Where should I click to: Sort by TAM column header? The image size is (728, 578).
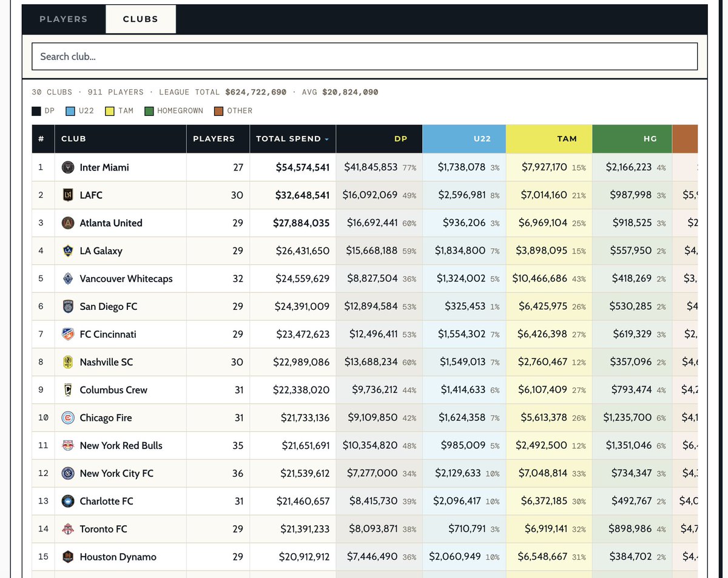548,139
